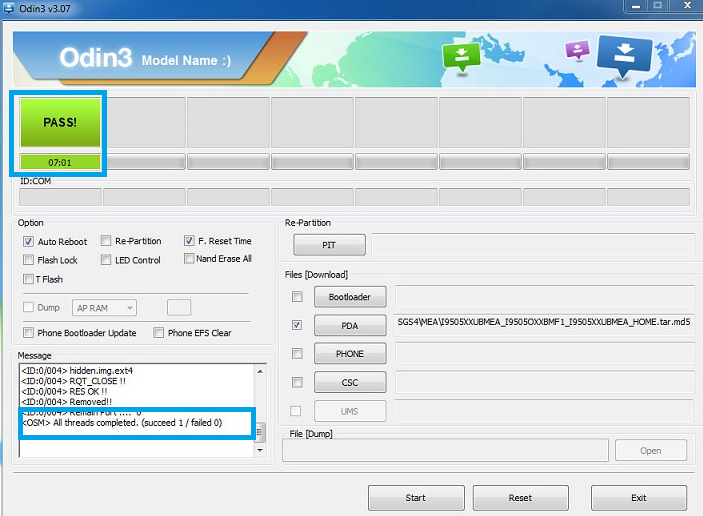703x516 pixels.
Task: Enable Phone EFS Clear option
Action: click(158, 333)
